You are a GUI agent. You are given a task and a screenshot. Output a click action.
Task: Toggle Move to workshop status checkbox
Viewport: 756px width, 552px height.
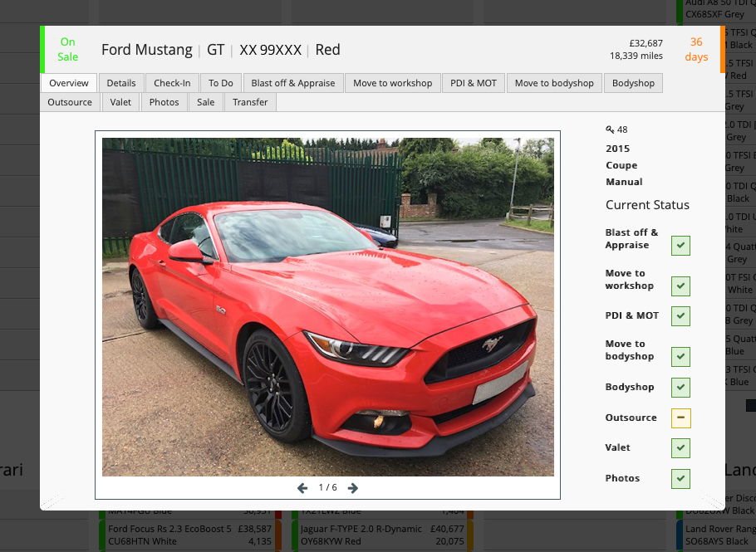click(680, 286)
